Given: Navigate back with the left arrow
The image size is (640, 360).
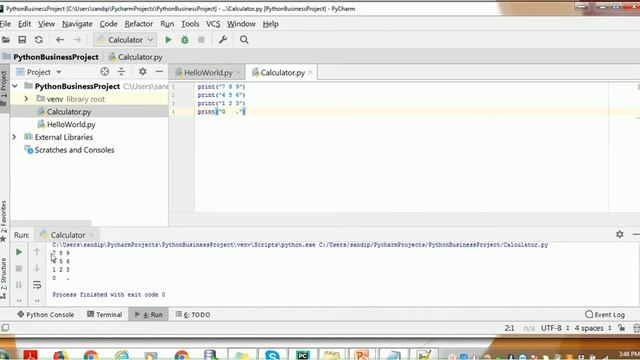Looking at the screenshot, I should coord(60,40).
